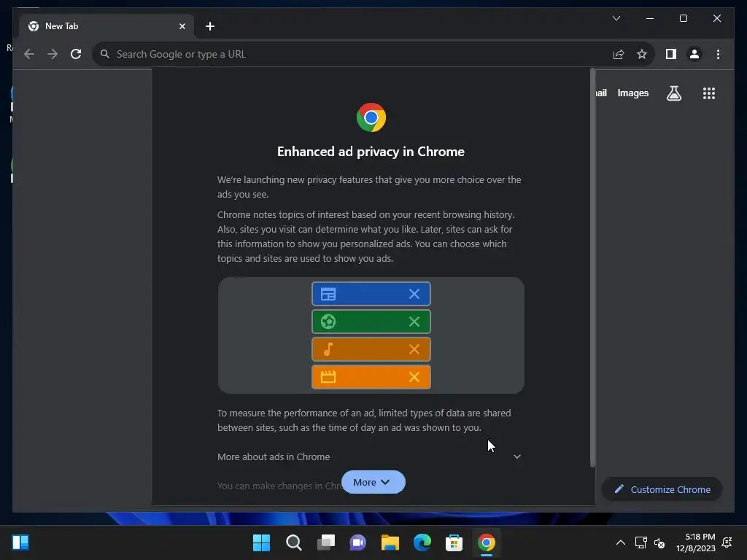This screenshot has height=560, width=747.
Task: Click the Chrome taskbar icon
Action: coord(487,542)
